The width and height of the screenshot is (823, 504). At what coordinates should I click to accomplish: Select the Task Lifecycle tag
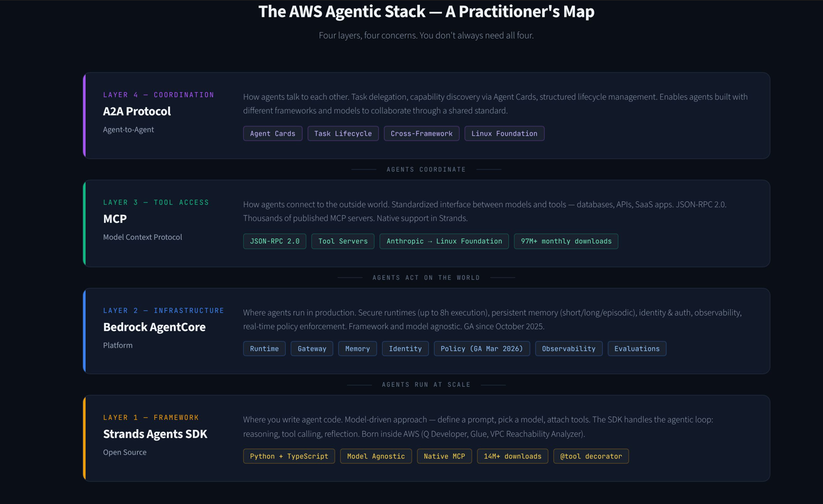(x=343, y=133)
